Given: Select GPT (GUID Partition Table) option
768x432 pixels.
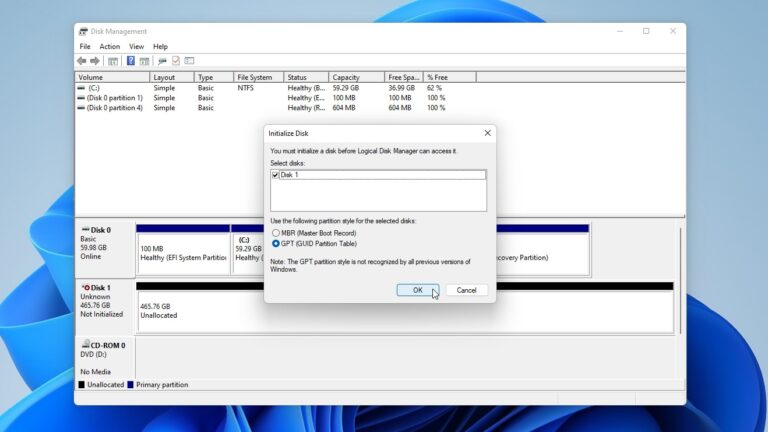Looking at the screenshot, I should [276, 243].
